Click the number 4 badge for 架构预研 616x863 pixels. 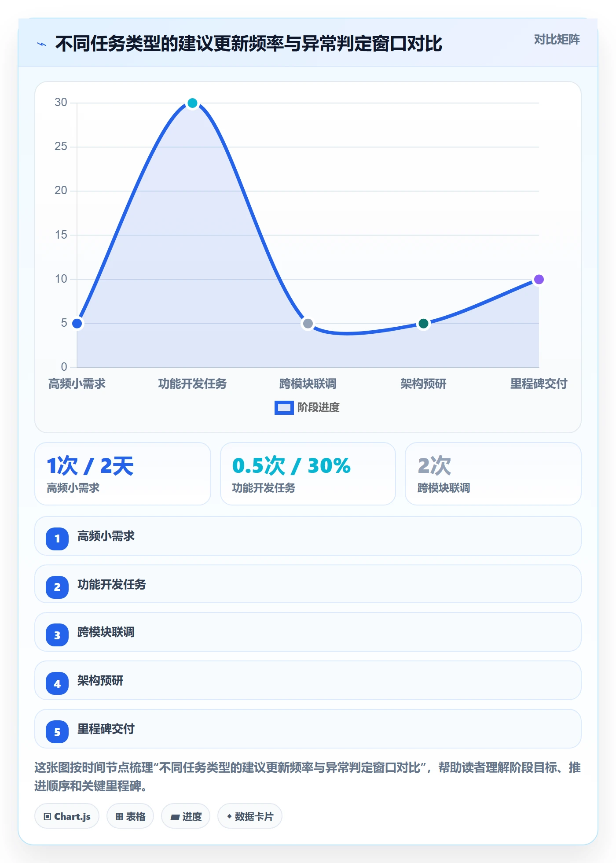[57, 683]
